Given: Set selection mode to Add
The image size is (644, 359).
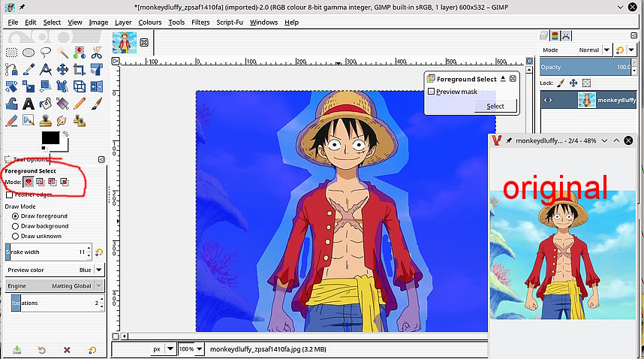Looking at the screenshot, I should pos(41,182).
